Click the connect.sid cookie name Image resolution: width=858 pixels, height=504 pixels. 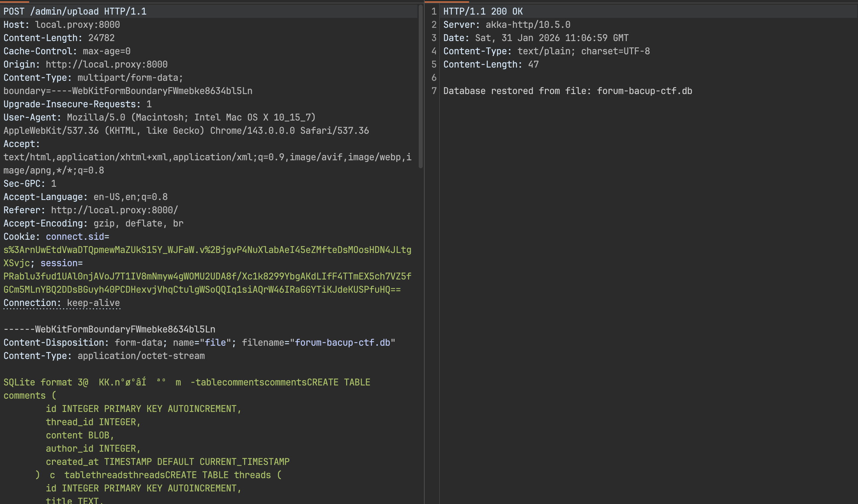(75, 236)
